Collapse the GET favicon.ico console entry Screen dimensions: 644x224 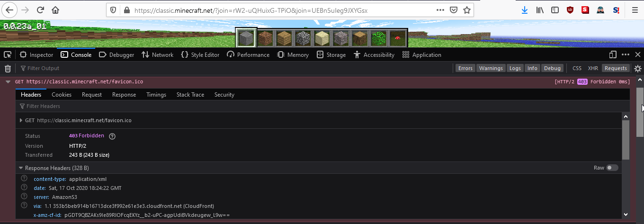click(8, 82)
